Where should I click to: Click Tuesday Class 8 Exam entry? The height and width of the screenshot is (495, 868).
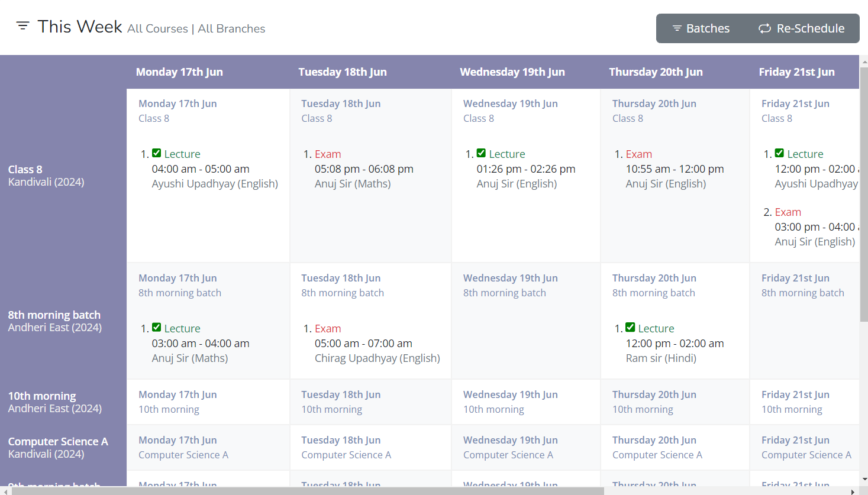point(328,154)
